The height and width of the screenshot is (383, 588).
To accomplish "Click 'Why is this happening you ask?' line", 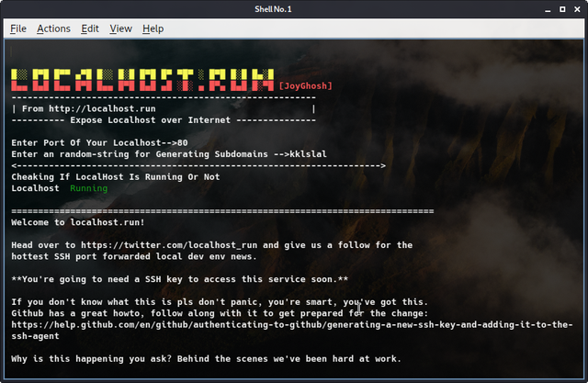I will [206, 358].
